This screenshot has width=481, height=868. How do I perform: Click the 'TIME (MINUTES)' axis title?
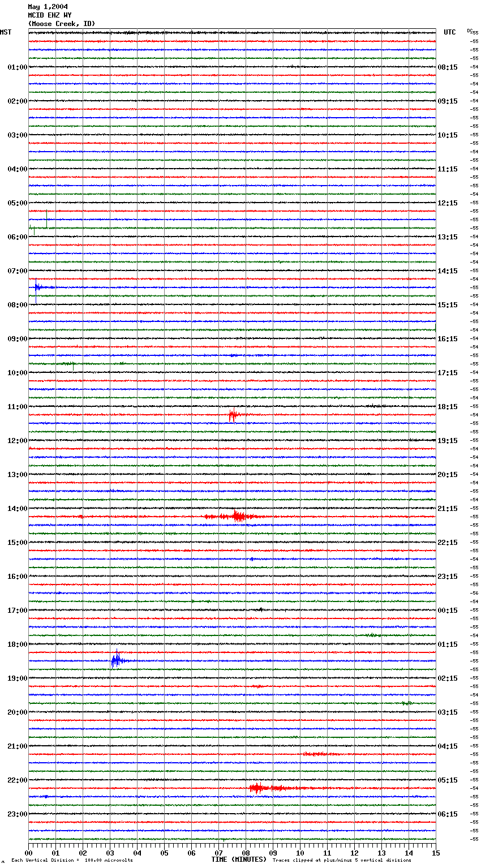(239, 860)
